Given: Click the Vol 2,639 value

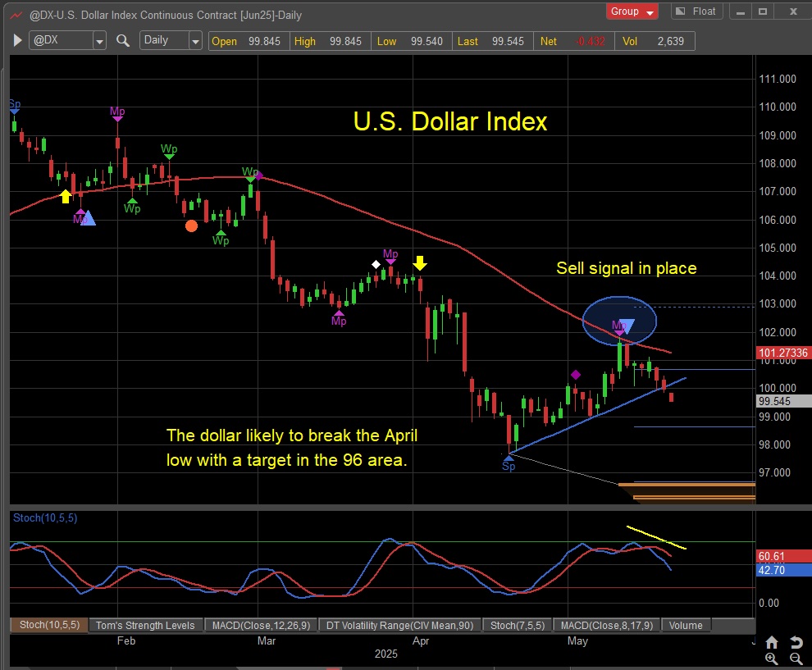Looking at the screenshot, I should coord(671,41).
